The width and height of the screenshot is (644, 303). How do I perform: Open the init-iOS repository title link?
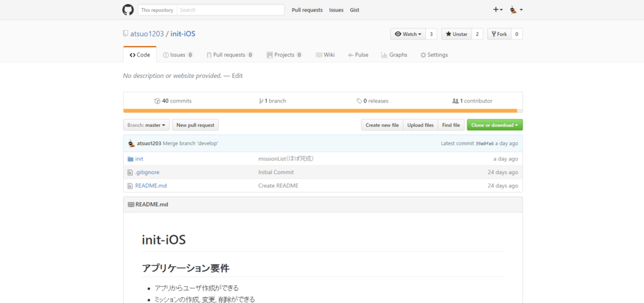pos(183,34)
